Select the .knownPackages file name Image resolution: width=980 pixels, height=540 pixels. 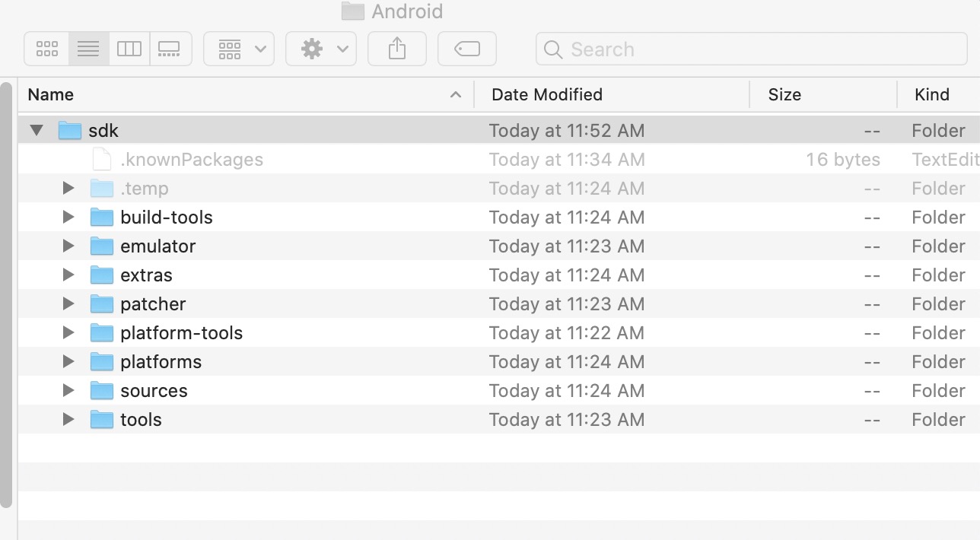pyautogui.click(x=192, y=160)
